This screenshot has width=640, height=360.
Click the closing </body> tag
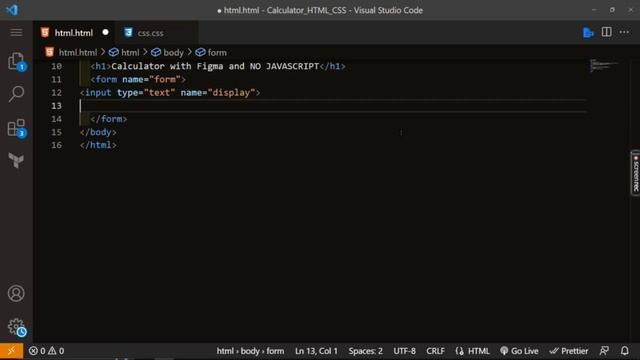[98, 132]
